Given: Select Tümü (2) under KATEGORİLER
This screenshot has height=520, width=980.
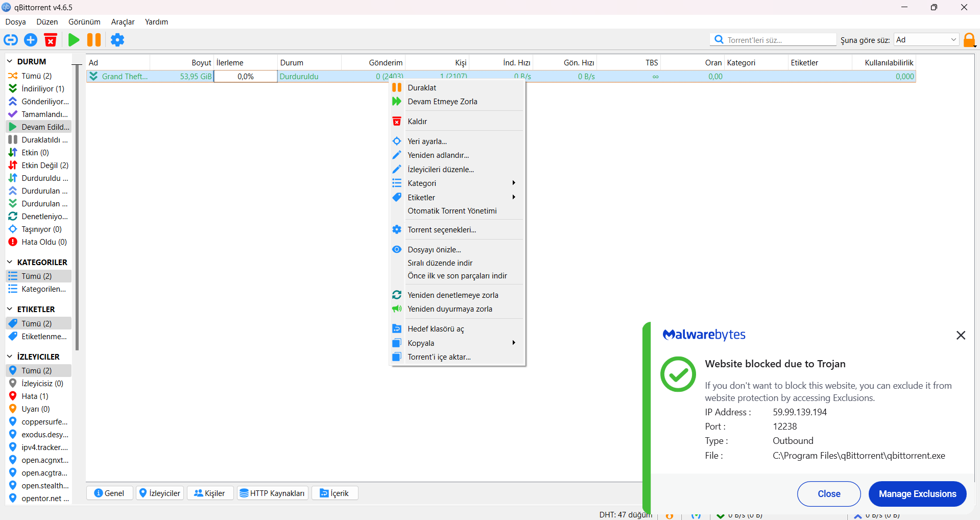Looking at the screenshot, I should click(x=38, y=276).
